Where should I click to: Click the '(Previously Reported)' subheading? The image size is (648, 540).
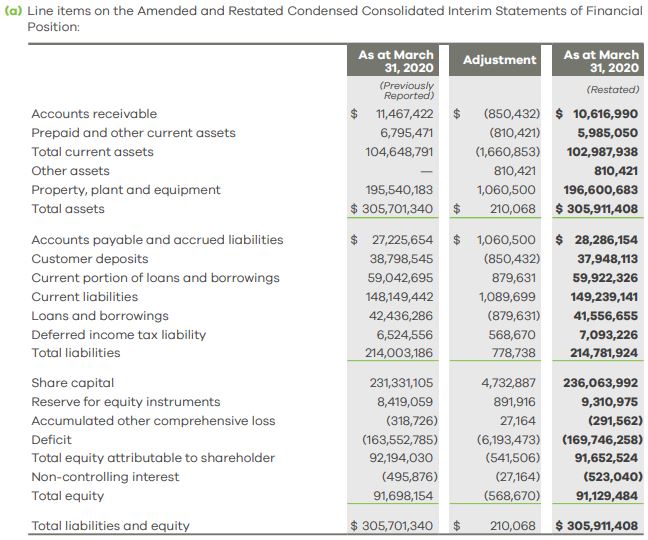click(407, 90)
